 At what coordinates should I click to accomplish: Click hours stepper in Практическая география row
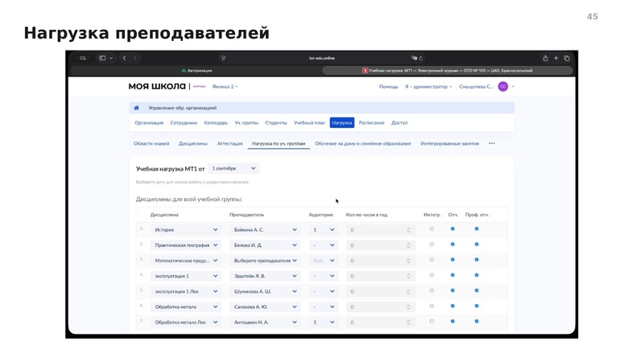point(408,245)
